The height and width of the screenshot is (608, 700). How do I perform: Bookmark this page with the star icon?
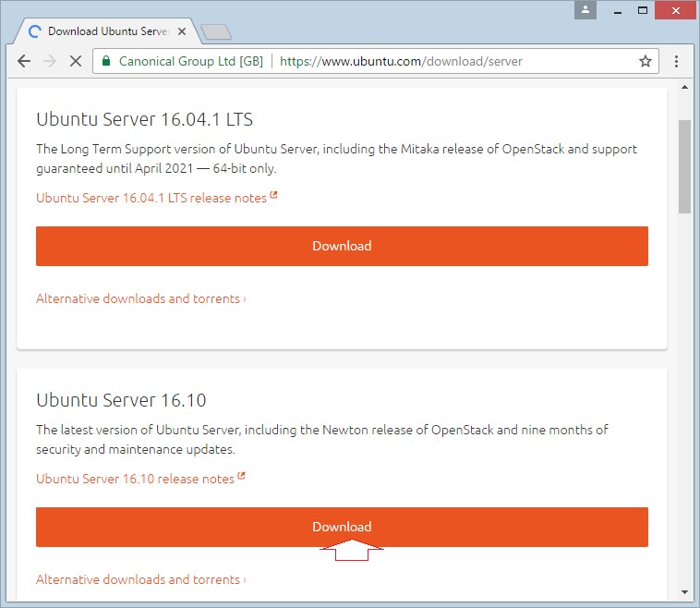(646, 61)
